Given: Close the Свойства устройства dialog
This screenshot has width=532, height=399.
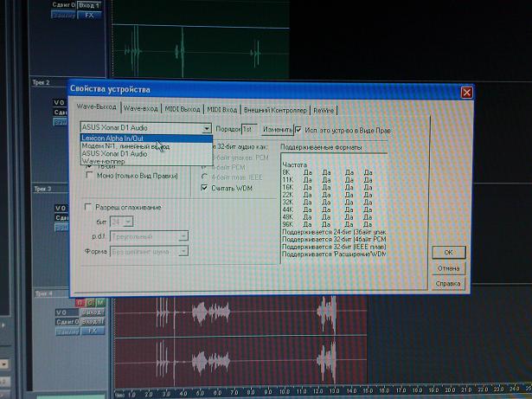Looking at the screenshot, I should coord(466,91).
